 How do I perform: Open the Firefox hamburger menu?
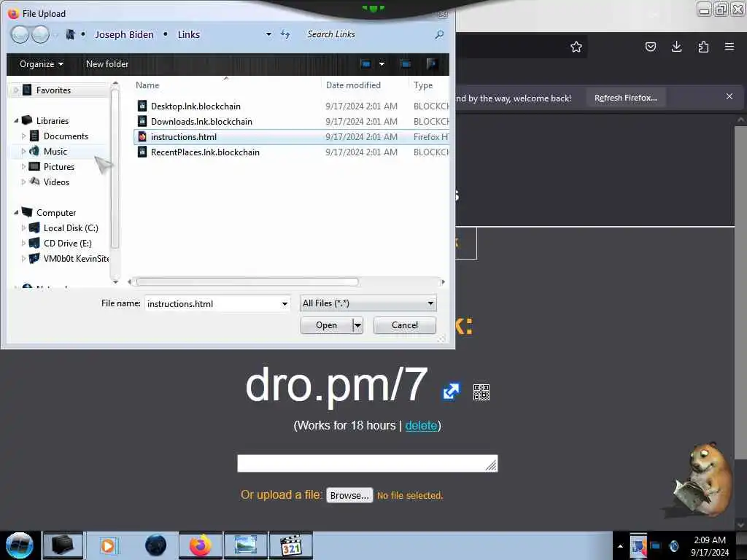(729, 47)
